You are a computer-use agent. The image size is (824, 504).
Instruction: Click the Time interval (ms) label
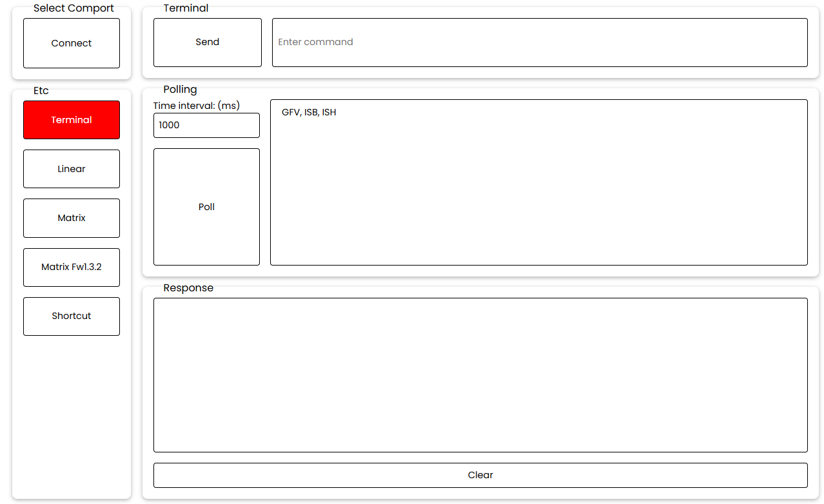196,106
